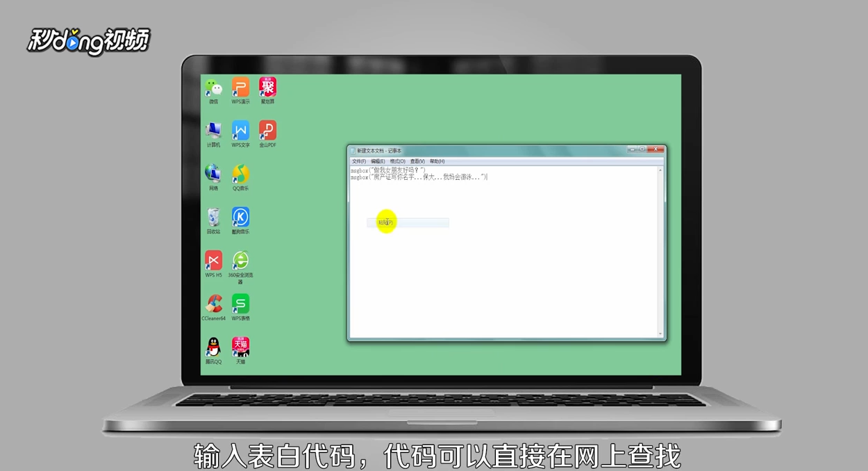
Task: Click the Notepad vertical scrollbar up arrow
Action: (660, 170)
